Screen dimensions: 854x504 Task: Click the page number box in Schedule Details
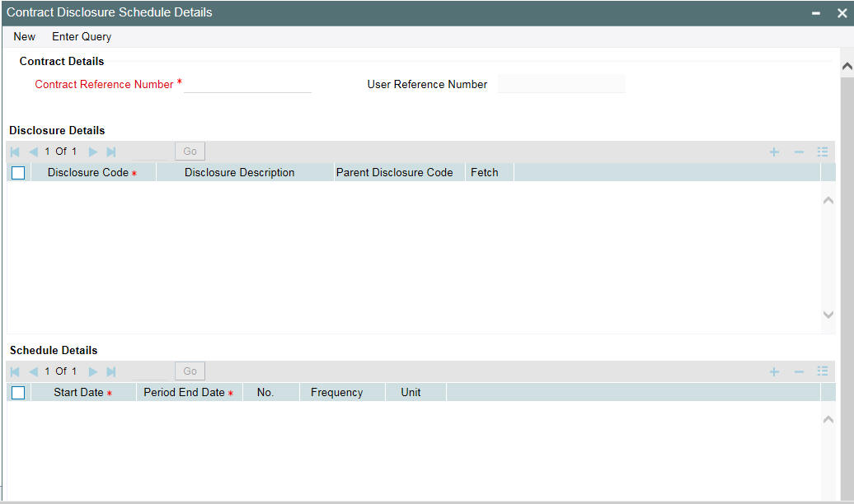tap(149, 371)
